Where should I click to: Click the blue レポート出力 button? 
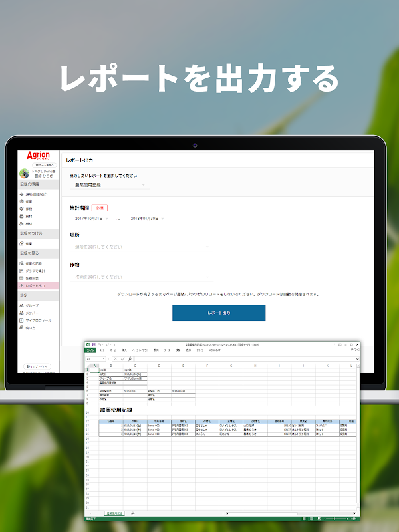pyautogui.click(x=219, y=313)
